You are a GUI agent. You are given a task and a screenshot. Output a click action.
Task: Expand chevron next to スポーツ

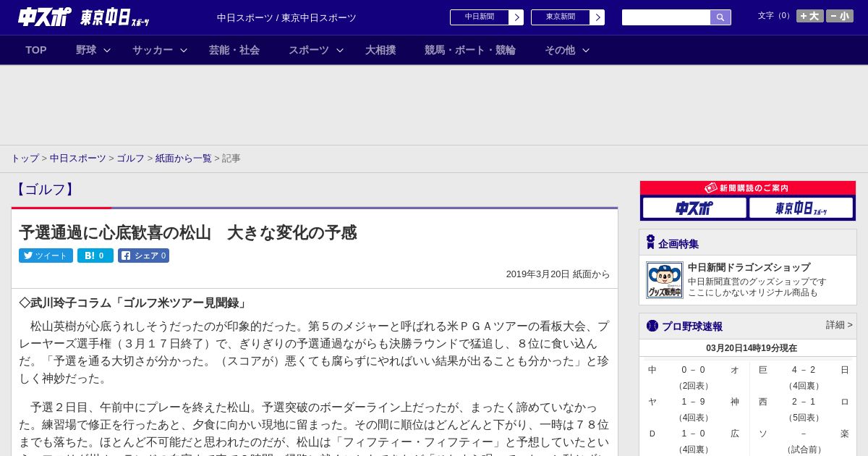[340, 51]
